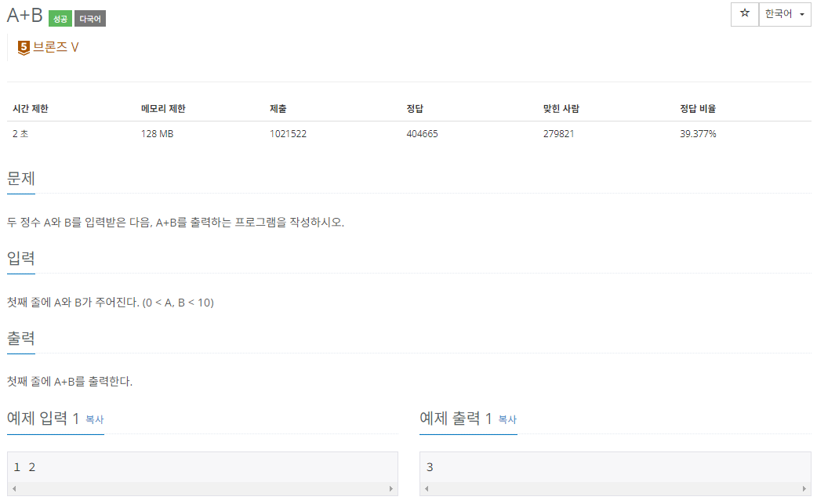Click the 예제 입력 1 heading
The image size is (817, 504).
click(42, 418)
